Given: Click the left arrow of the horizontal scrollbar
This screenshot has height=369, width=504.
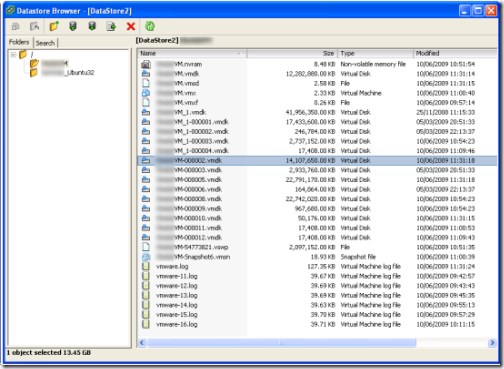Looking at the screenshot, I should (x=142, y=342).
